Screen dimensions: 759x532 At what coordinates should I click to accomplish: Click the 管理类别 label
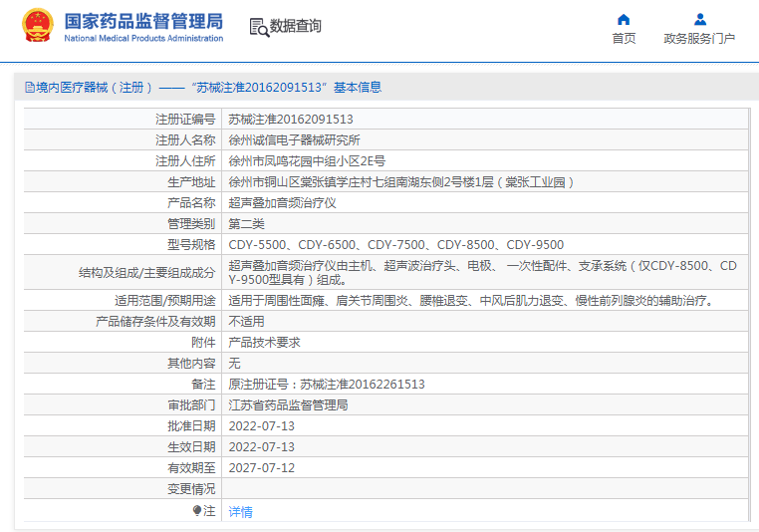[191, 223]
